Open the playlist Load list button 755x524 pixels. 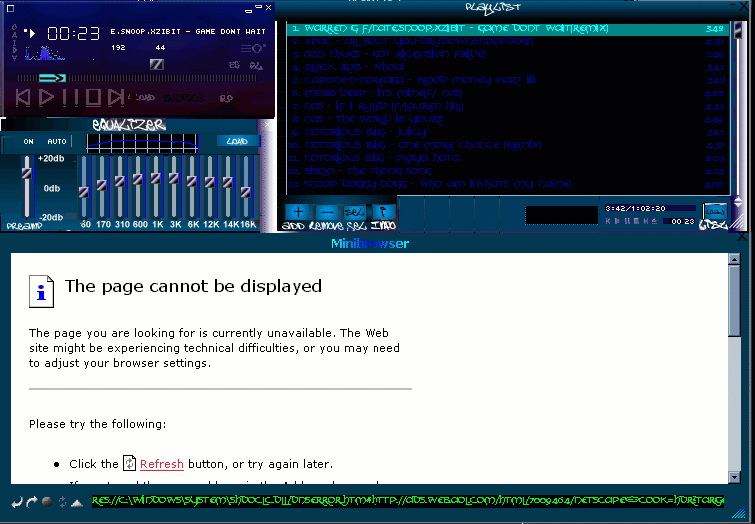[715, 212]
